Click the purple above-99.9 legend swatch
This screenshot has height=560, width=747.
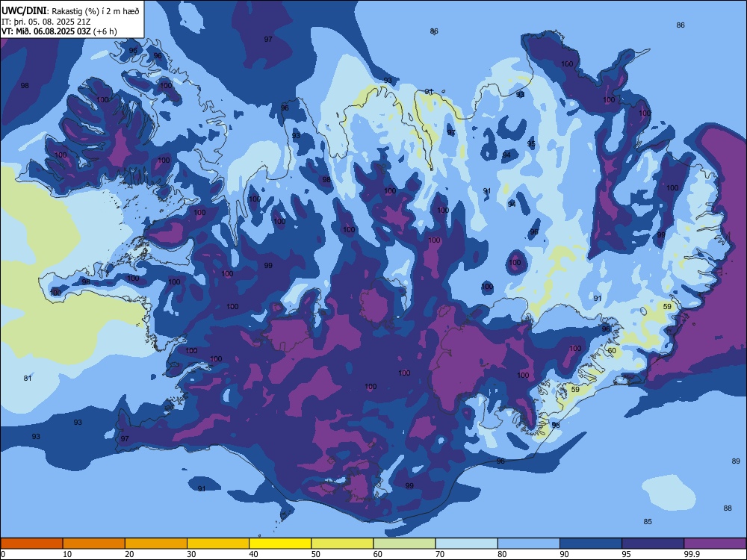[715, 544]
